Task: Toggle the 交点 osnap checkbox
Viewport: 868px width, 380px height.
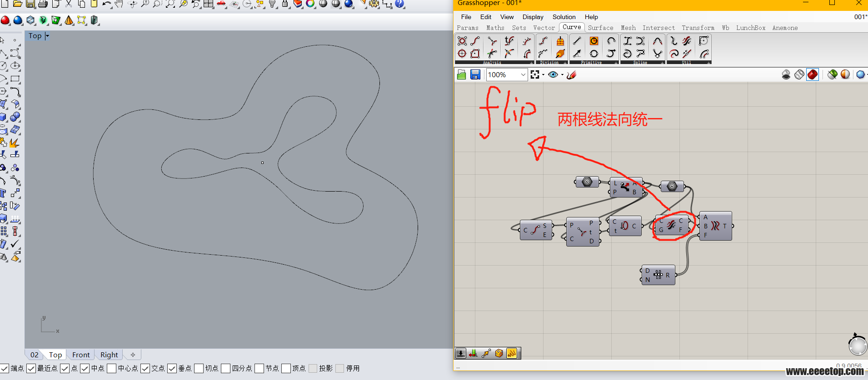Action: [x=145, y=368]
